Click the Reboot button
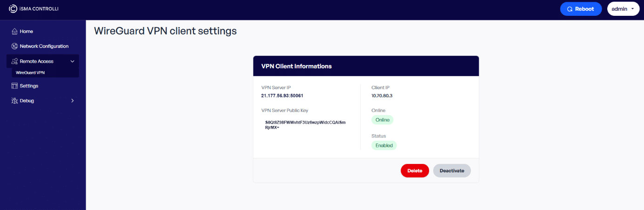Screen dimensions: 644x210 pyautogui.click(x=581, y=9)
